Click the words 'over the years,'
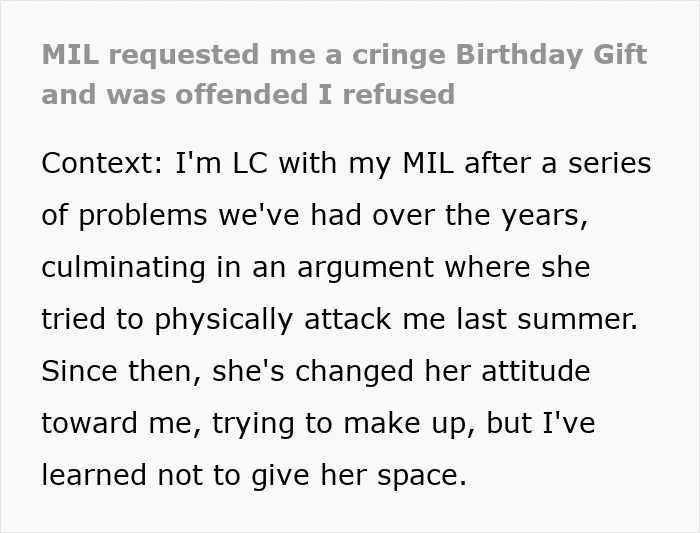 point(480,216)
